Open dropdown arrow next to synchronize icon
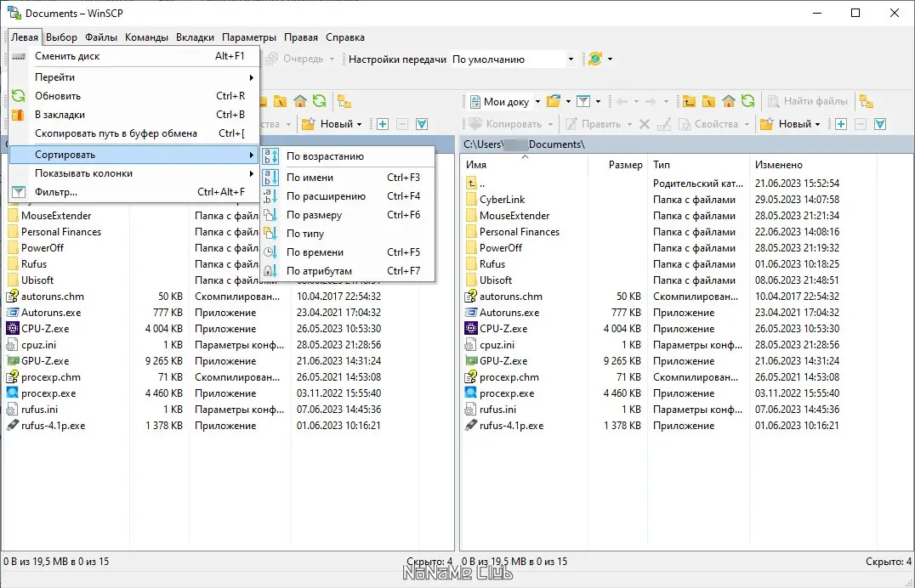Viewport: 915px width, 588px height. (610, 59)
